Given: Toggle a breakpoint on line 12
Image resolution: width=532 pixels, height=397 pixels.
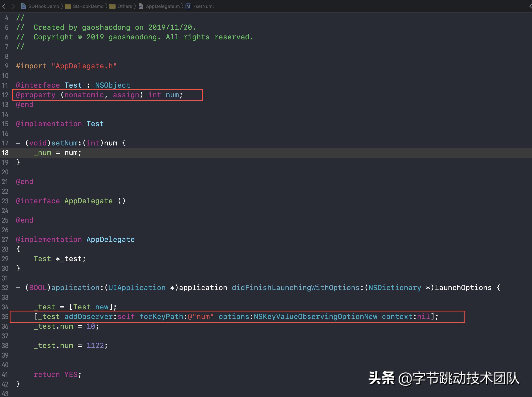Looking at the screenshot, I should point(5,95).
